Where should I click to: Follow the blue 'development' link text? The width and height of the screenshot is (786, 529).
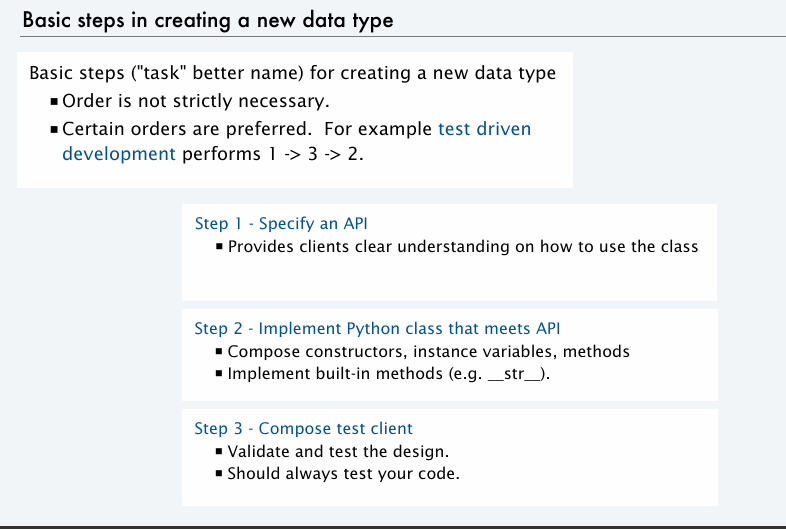click(x=119, y=154)
